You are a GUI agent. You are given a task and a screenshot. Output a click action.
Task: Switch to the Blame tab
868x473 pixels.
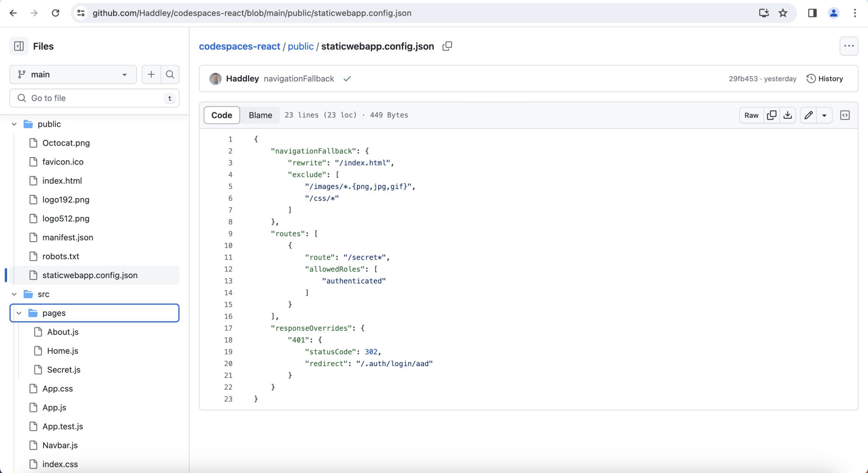click(260, 115)
